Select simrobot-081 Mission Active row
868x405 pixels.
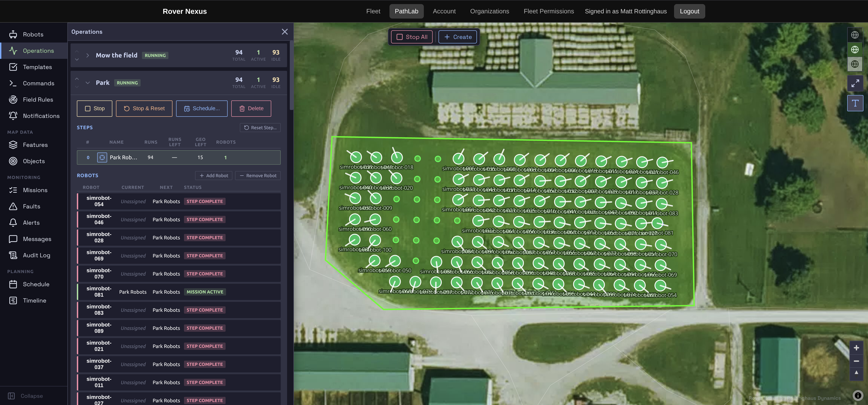pyautogui.click(x=179, y=292)
